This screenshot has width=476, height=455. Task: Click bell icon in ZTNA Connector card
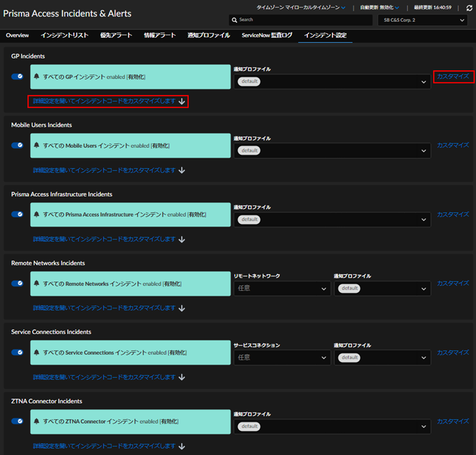coord(37,421)
